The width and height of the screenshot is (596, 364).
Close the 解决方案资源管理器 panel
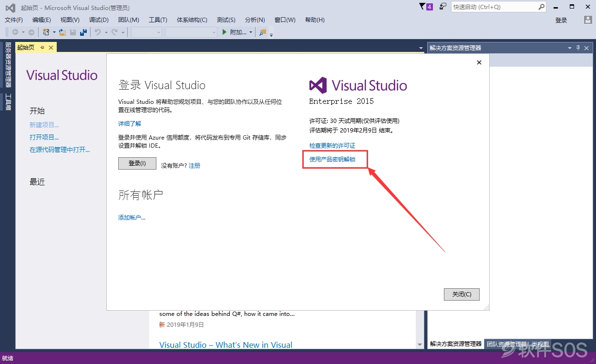pyautogui.click(x=587, y=48)
